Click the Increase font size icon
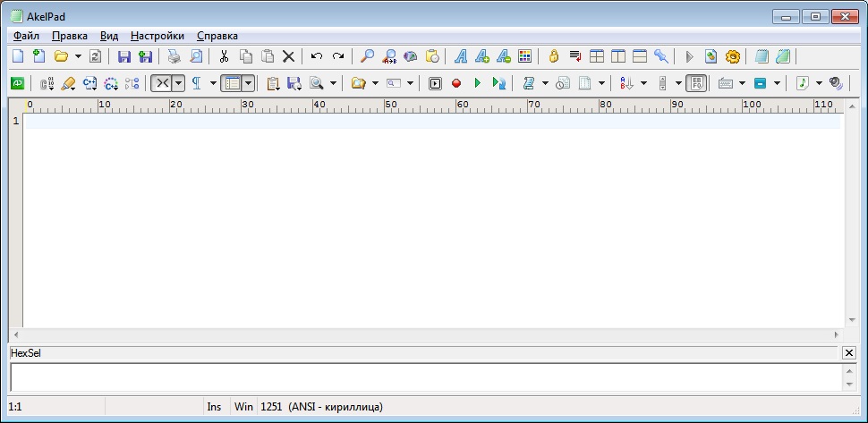The width and height of the screenshot is (868, 423). click(x=482, y=56)
